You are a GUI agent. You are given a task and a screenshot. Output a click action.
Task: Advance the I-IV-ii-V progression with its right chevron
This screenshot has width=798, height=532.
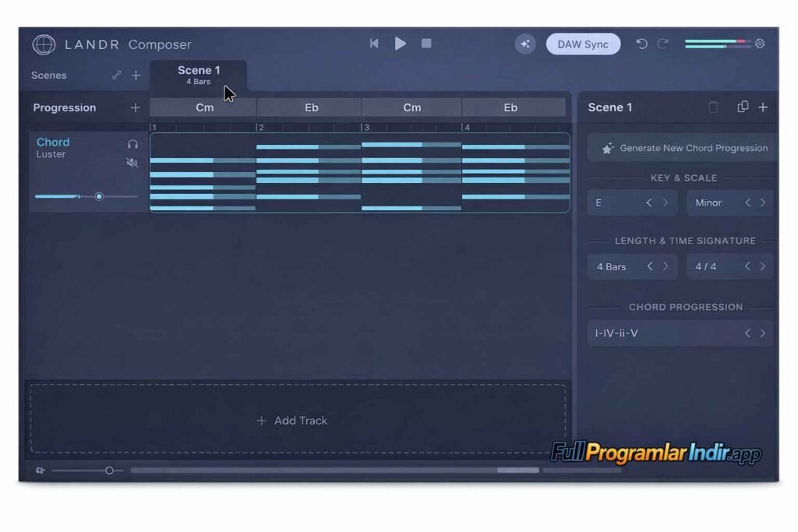(x=762, y=333)
